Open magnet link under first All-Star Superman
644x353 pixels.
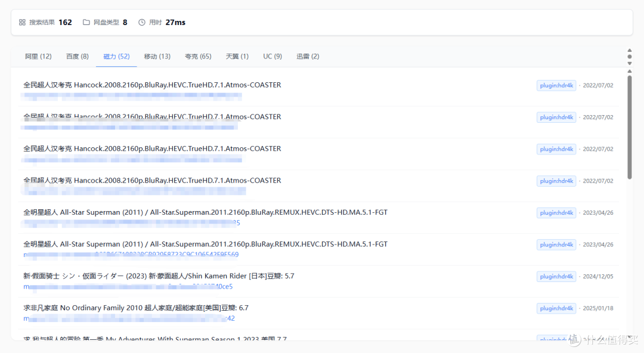tap(131, 223)
